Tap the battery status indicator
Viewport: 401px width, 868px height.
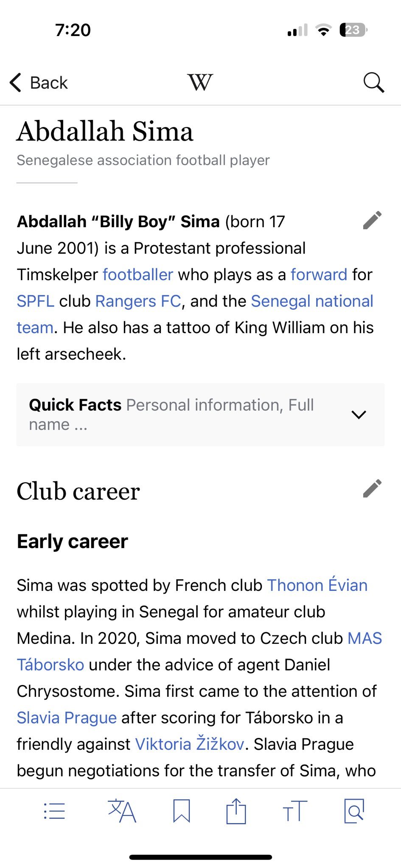pos(353,30)
